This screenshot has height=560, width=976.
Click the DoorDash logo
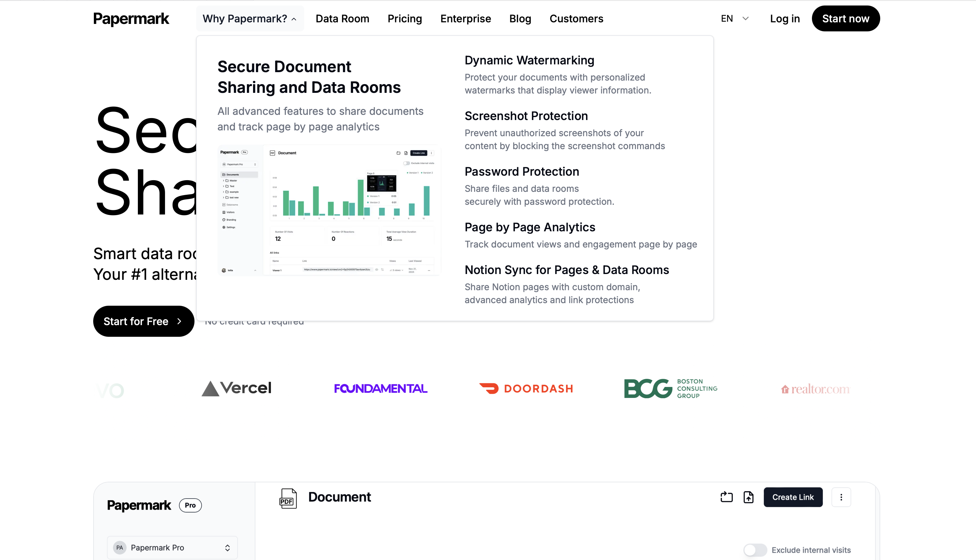point(526,389)
